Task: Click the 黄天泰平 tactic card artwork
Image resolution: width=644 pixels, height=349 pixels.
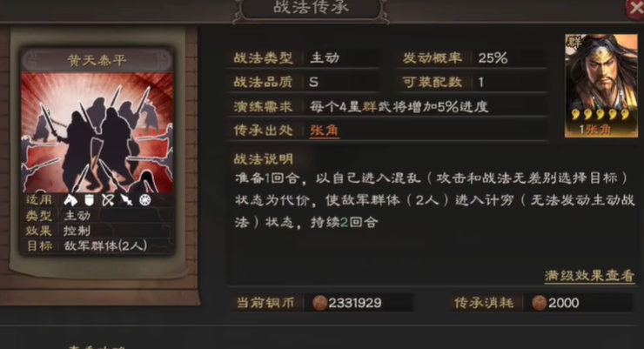Action: pos(97,133)
